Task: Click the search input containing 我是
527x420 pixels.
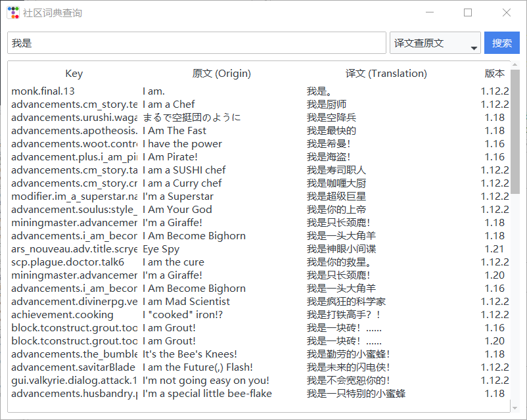Action: click(197, 42)
